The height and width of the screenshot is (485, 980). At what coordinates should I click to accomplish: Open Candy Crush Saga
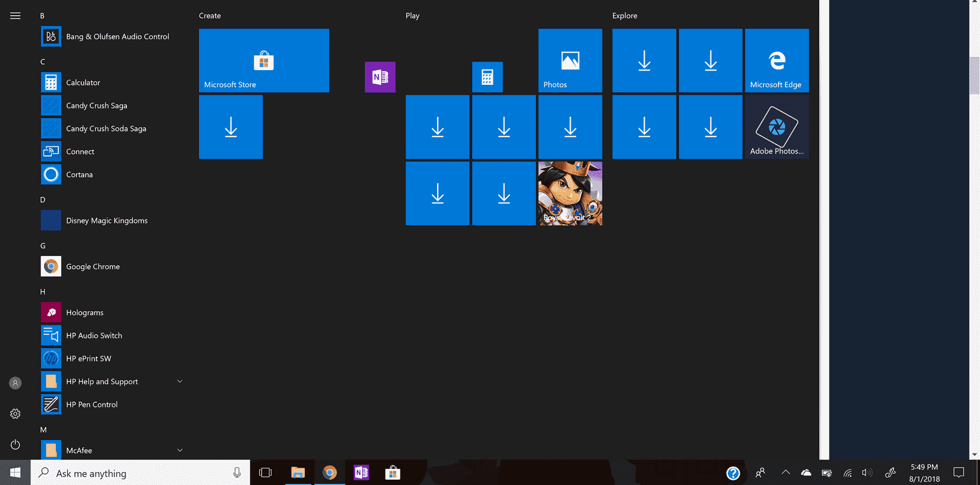click(x=113, y=105)
